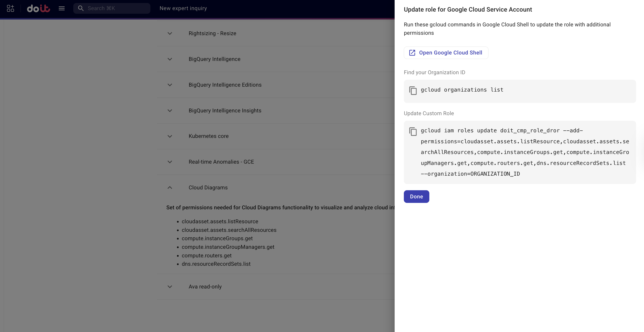The width and height of the screenshot is (644, 332).
Task: Expand the Ava read-only section
Action: (170, 287)
